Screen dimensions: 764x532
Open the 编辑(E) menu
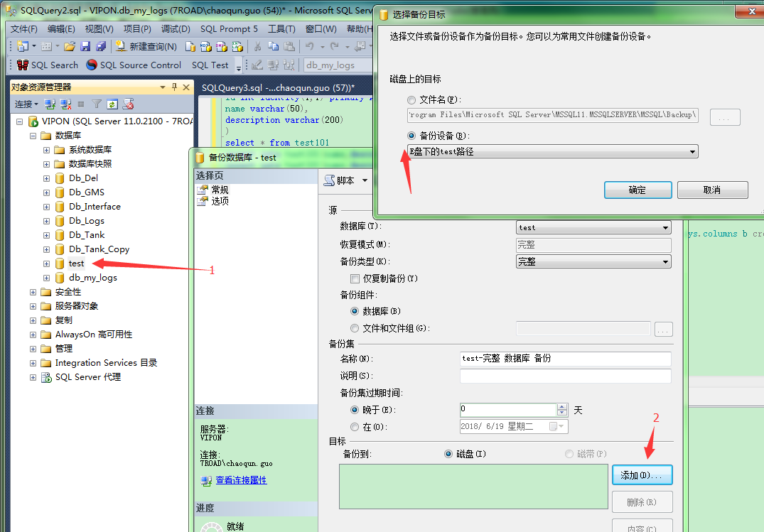coord(61,28)
